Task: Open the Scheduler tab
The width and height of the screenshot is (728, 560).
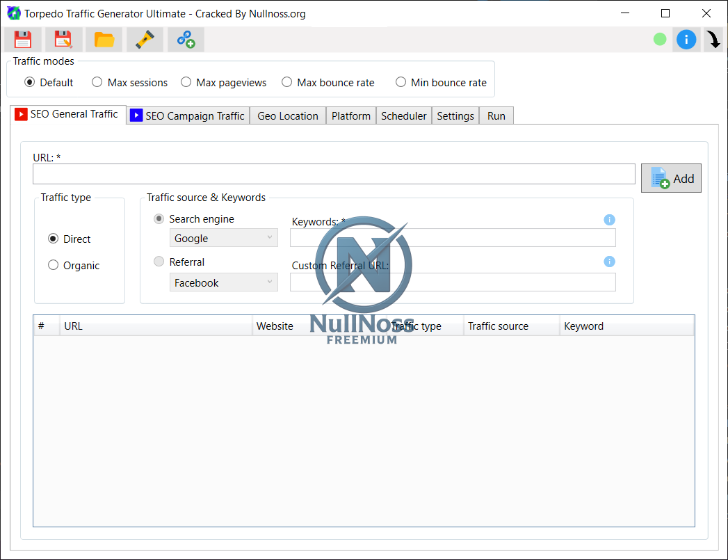Action: coord(403,115)
